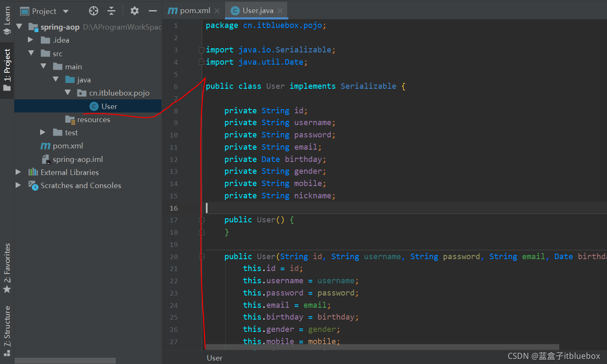Fold the User() constructor at line 17
Viewport: 607px width, 364px height.
tap(202, 220)
